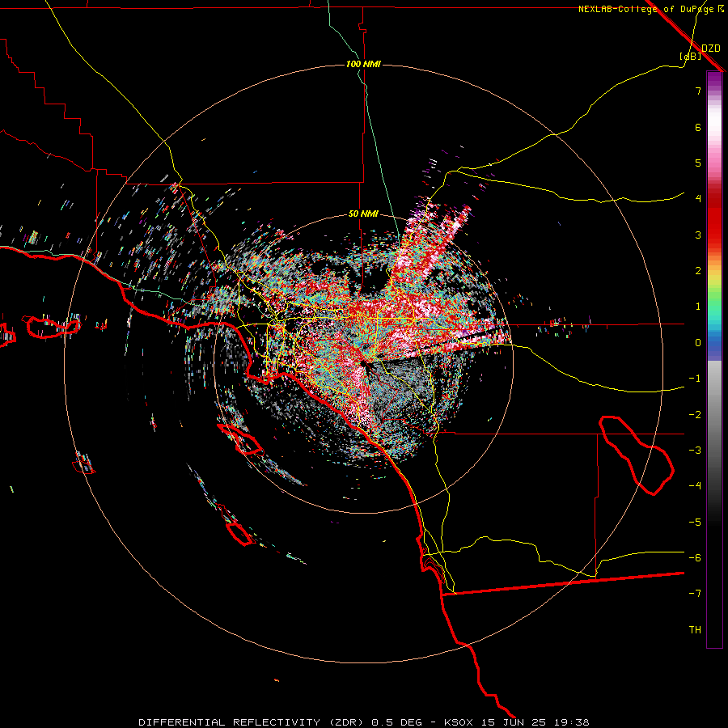The width and height of the screenshot is (728, 728).
Task: Click the -3 value on the scale
Action: pos(695,451)
